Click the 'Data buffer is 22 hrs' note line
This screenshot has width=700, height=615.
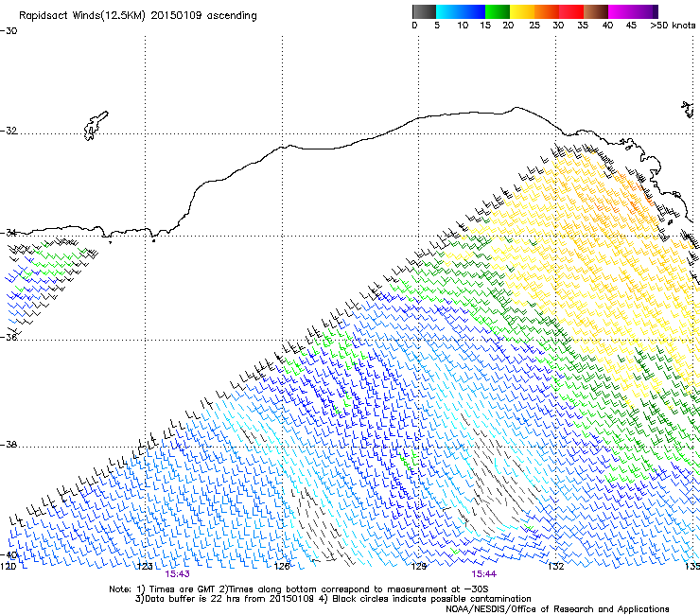(x=333, y=599)
